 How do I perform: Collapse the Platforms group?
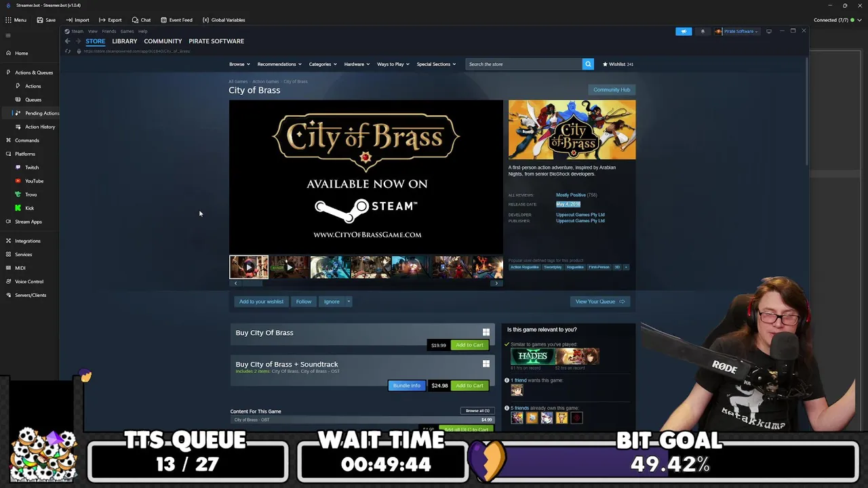(x=24, y=154)
